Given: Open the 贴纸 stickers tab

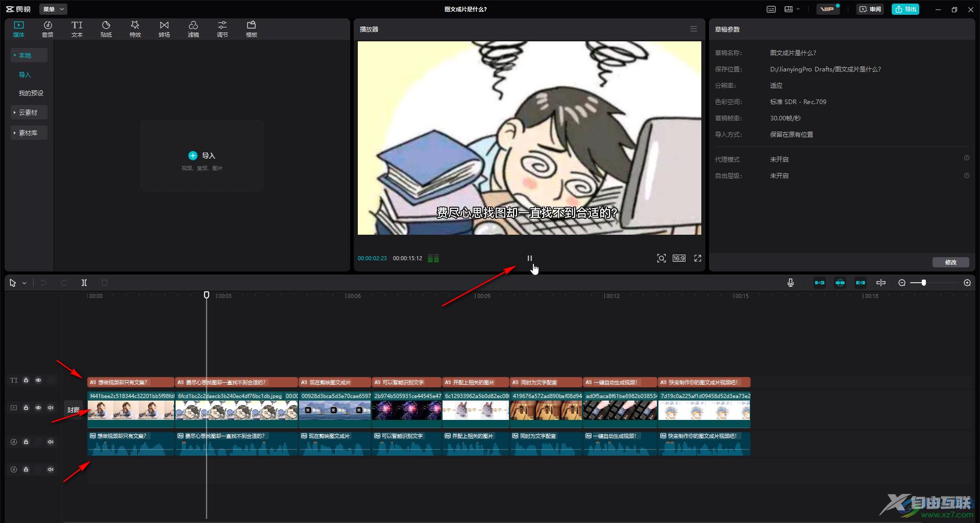Looking at the screenshot, I should 106,29.
